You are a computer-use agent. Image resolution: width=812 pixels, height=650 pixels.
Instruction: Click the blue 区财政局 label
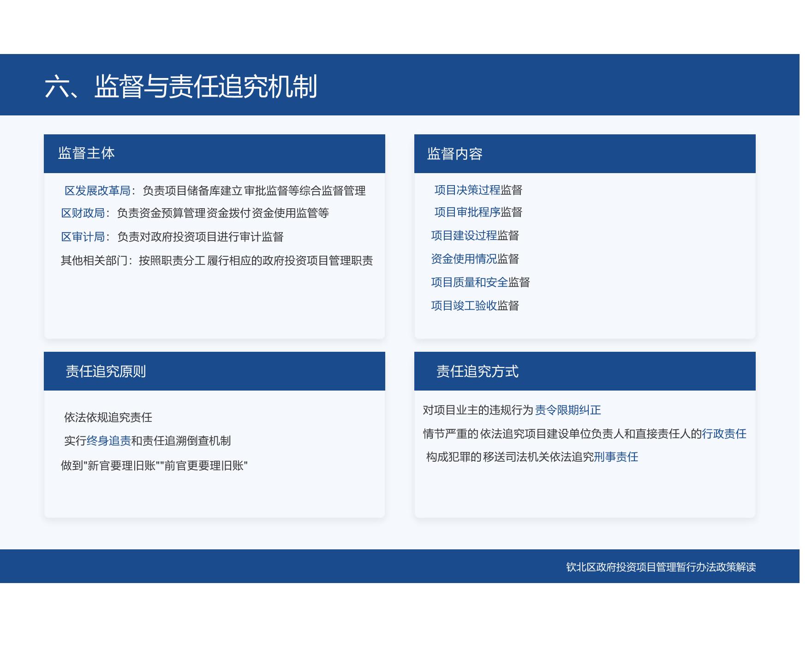tap(83, 213)
